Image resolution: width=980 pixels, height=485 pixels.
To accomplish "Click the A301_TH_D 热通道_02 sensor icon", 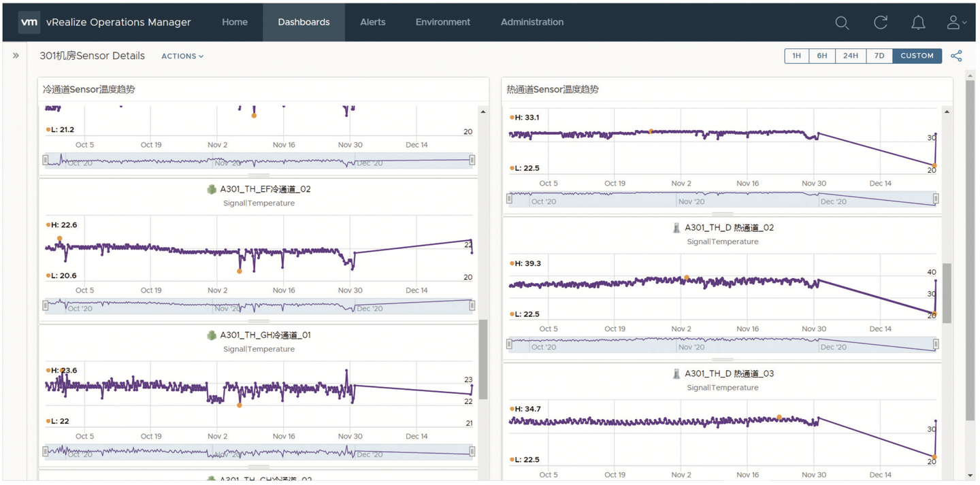I will (x=676, y=228).
